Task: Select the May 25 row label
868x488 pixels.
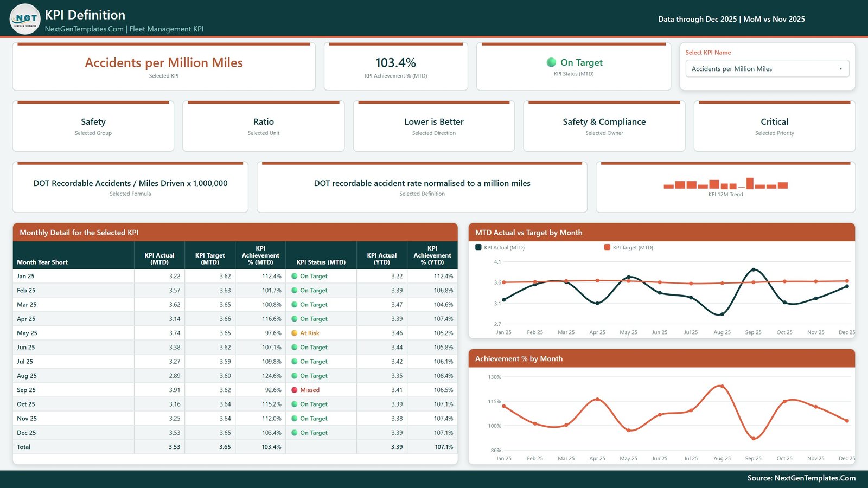Action: pos(27,333)
